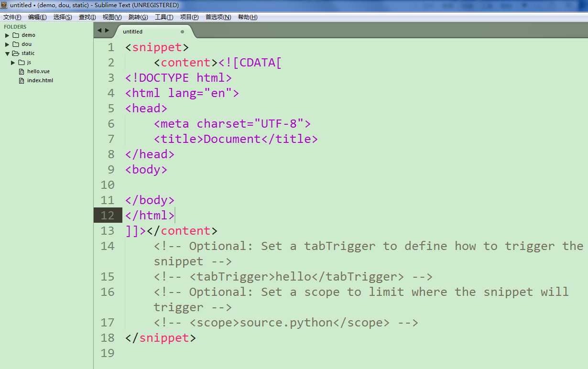This screenshot has height=369, width=588.
Task: Expand the js subfolder arrow
Action: point(13,63)
